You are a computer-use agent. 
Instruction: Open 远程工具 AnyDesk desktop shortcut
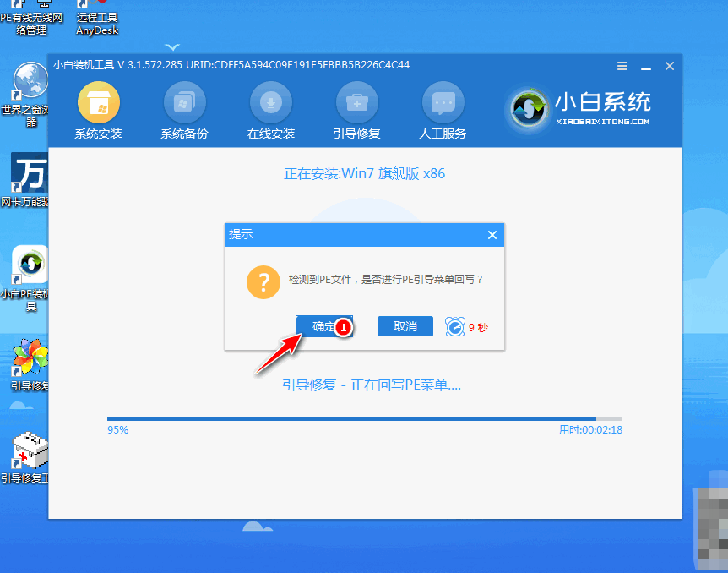pos(97,19)
